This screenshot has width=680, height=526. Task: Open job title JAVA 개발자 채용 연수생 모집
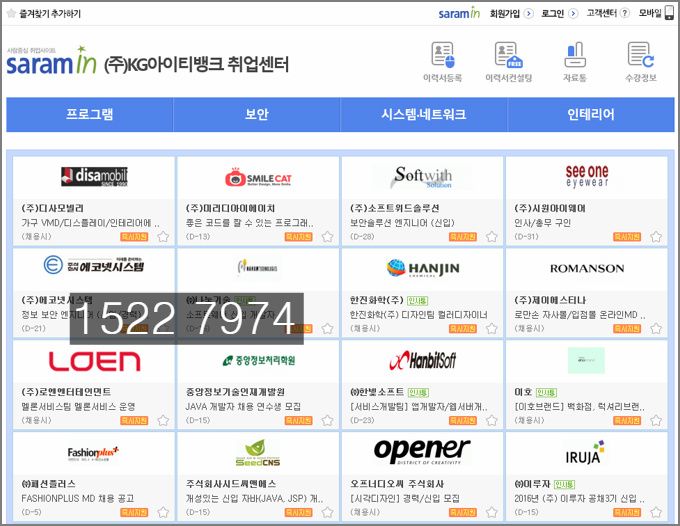[243, 407]
